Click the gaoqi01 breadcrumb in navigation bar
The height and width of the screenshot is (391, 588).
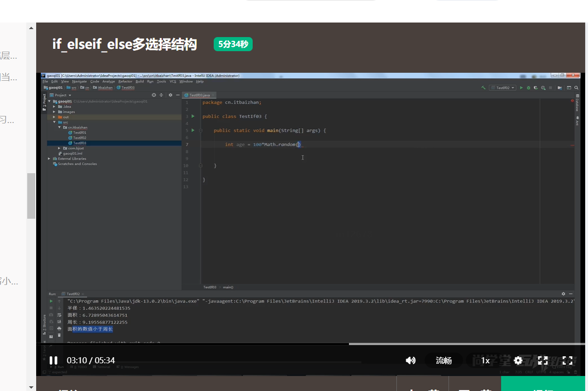[x=53, y=87]
